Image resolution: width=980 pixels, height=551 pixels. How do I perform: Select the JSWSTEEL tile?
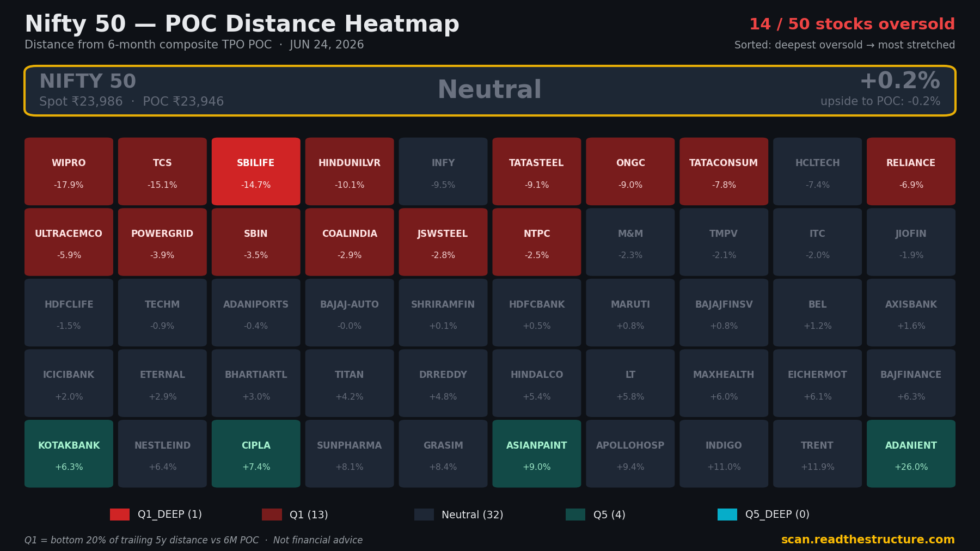coord(443,242)
